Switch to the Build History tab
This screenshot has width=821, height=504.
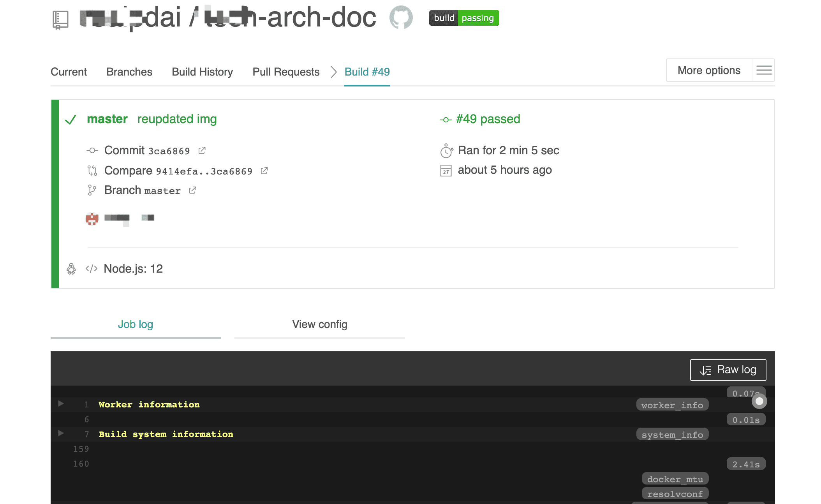point(202,72)
